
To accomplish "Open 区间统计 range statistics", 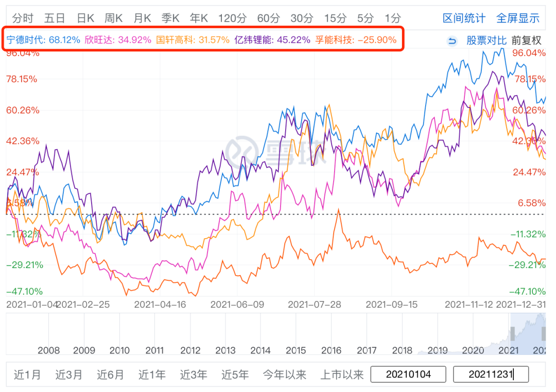I will click(464, 18).
